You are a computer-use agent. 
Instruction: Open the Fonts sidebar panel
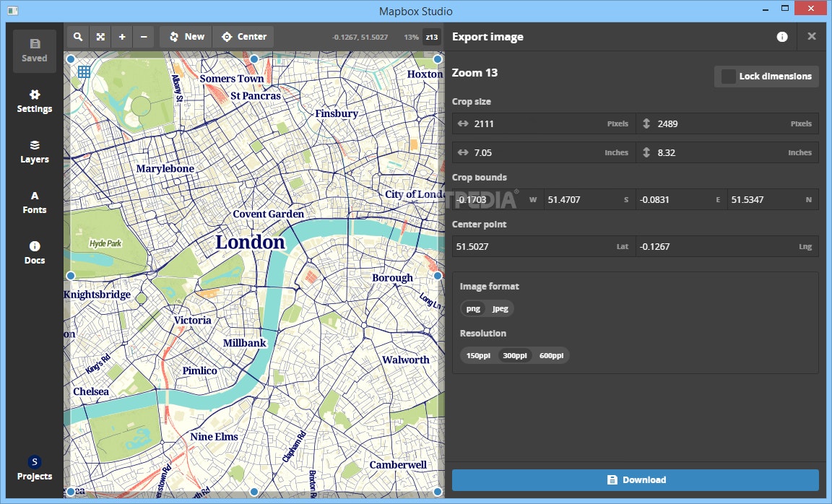[34, 202]
